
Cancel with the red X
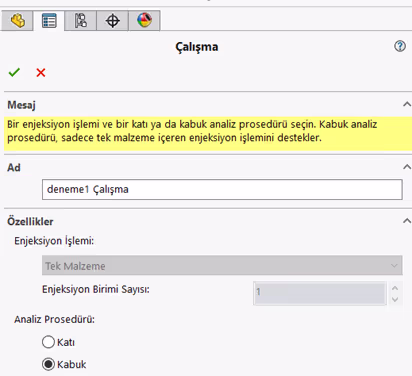(x=41, y=72)
